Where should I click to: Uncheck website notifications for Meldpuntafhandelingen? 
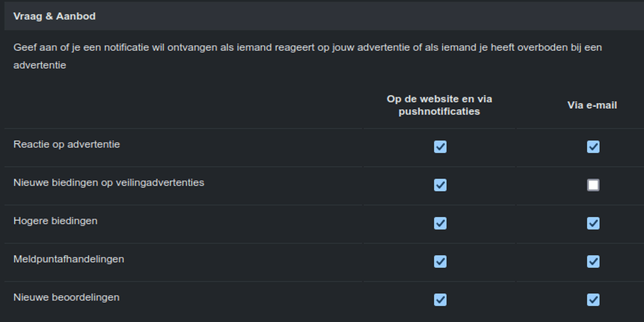[x=440, y=262]
